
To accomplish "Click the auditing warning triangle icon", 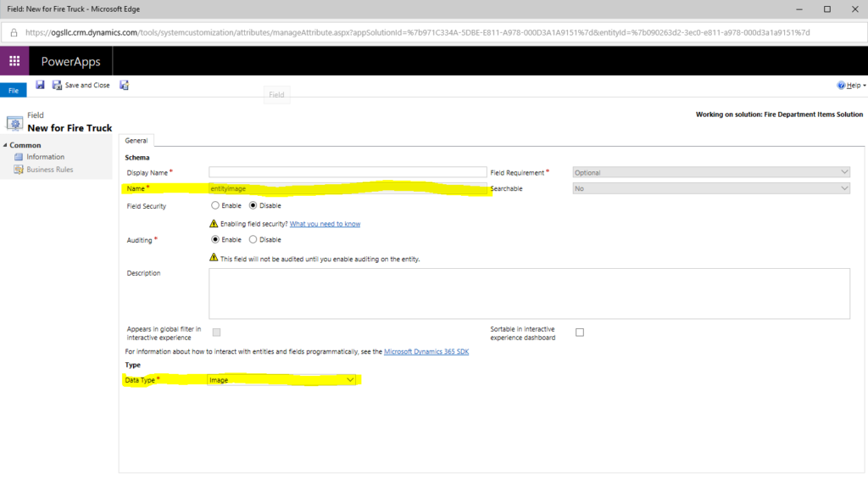I will (x=214, y=258).
